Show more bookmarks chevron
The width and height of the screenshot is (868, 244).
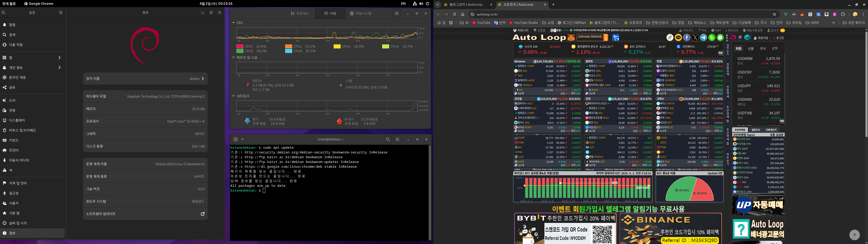(834, 23)
